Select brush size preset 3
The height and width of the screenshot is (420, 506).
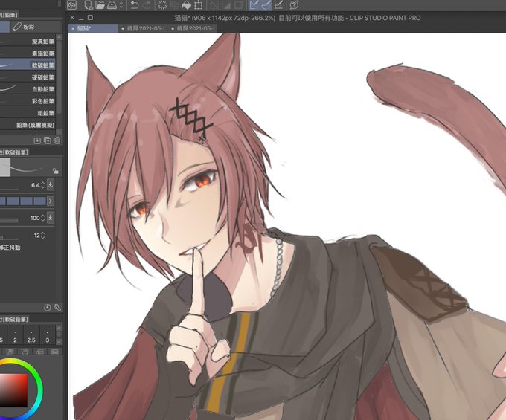(48, 335)
